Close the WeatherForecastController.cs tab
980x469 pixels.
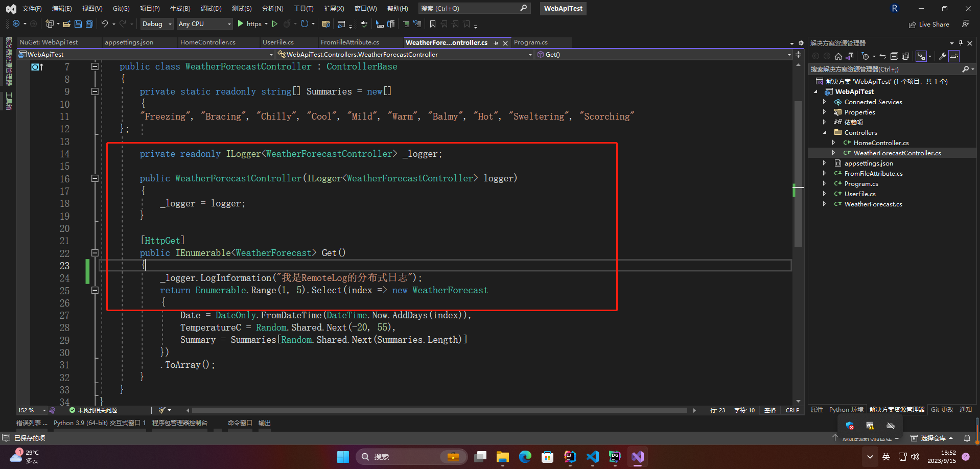(x=505, y=43)
